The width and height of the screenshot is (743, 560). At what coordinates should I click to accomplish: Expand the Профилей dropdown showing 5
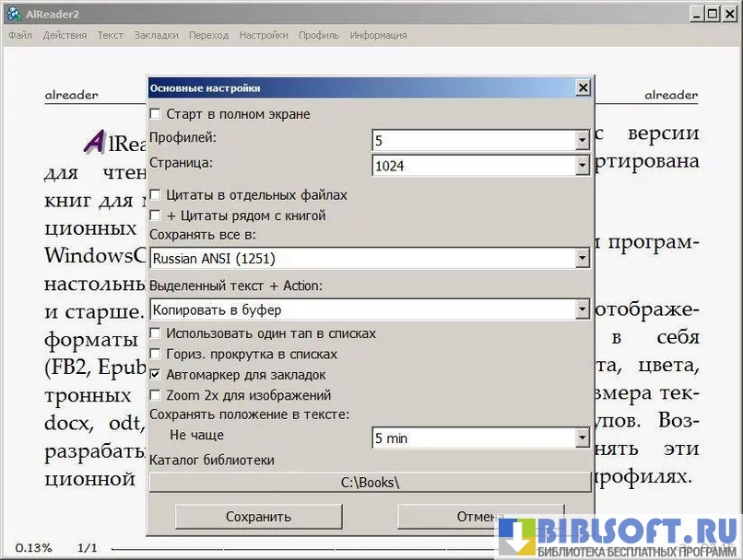(x=582, y=142)
